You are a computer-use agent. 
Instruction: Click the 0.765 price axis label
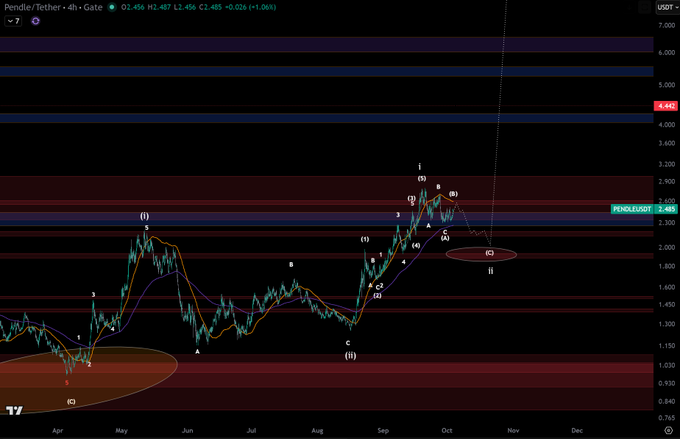(x=666, y=418)
